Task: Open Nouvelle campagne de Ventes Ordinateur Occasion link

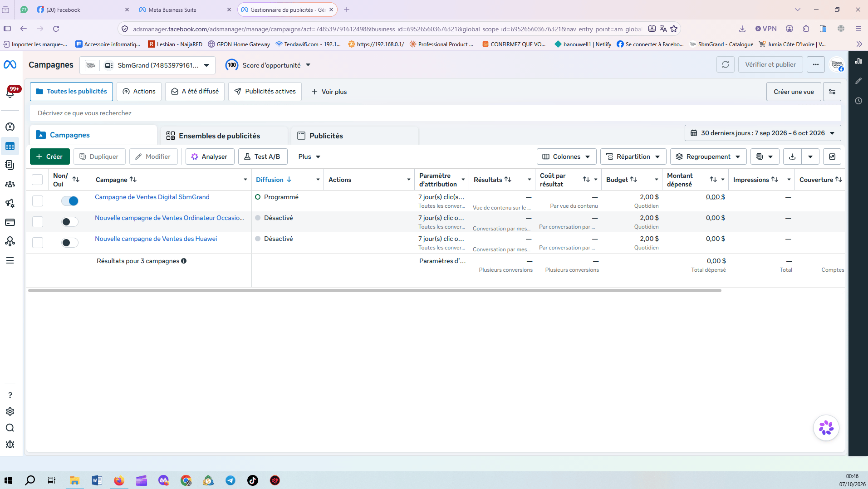Action: [x=169, y=218]
